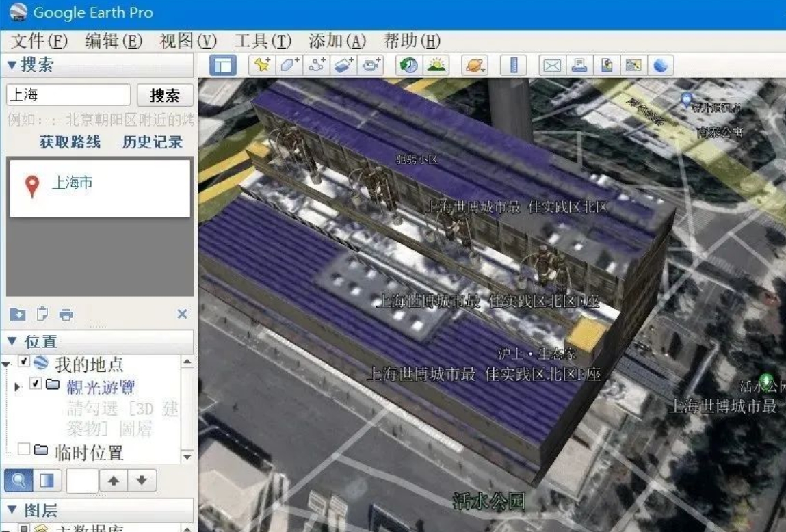The image size is (786, 532).
Task: Email the view with the envelope icon
Action: [552, 65]
